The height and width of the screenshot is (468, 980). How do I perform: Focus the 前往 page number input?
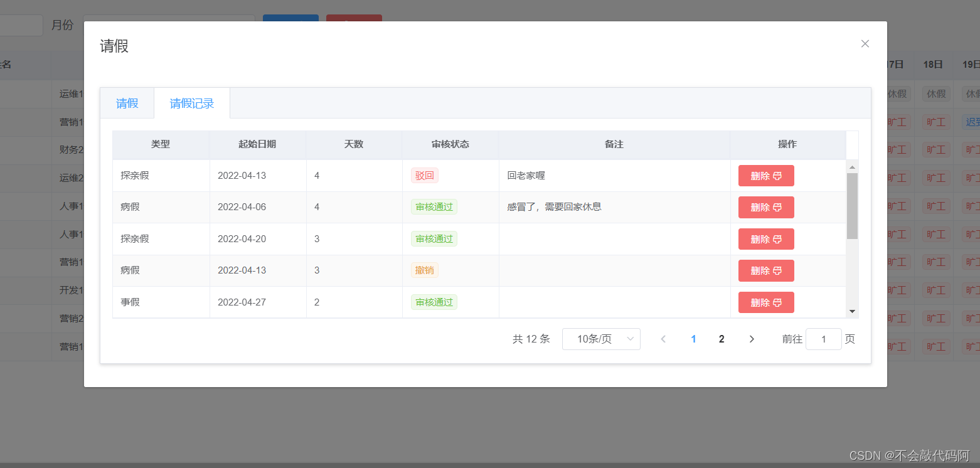click(823, 339)
